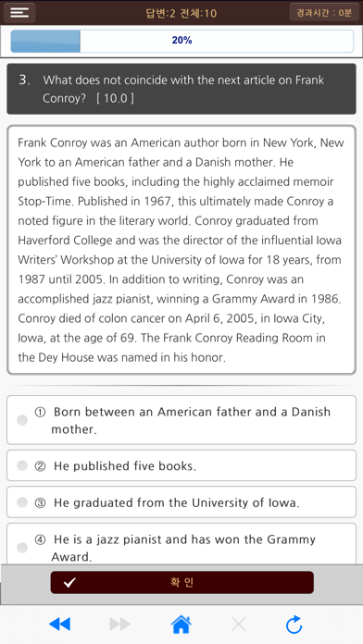Open the hamburger menu icon

[19, 12]
